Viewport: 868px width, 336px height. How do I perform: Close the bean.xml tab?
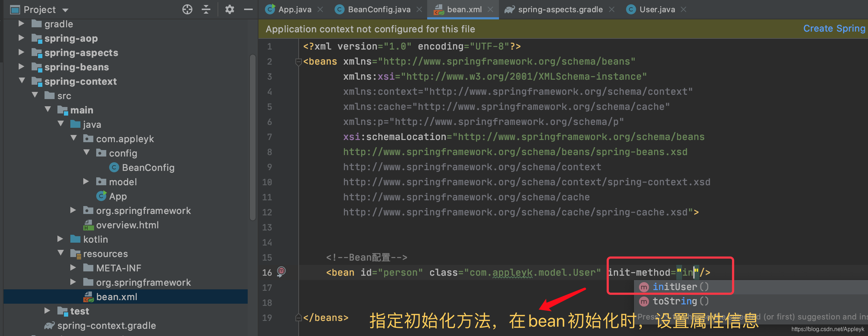[490, 10]
